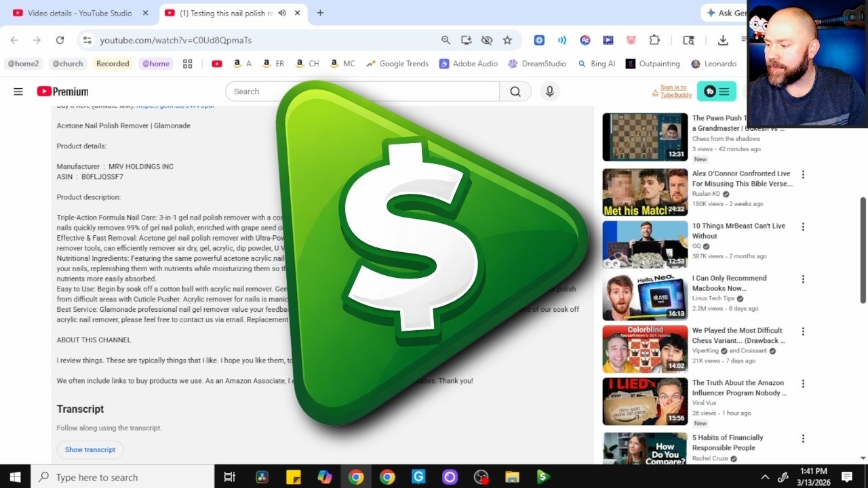Viewport: 868px width, 488px height.
Task: Open Chrome's main menu at top right
Action: click(744, 40)
